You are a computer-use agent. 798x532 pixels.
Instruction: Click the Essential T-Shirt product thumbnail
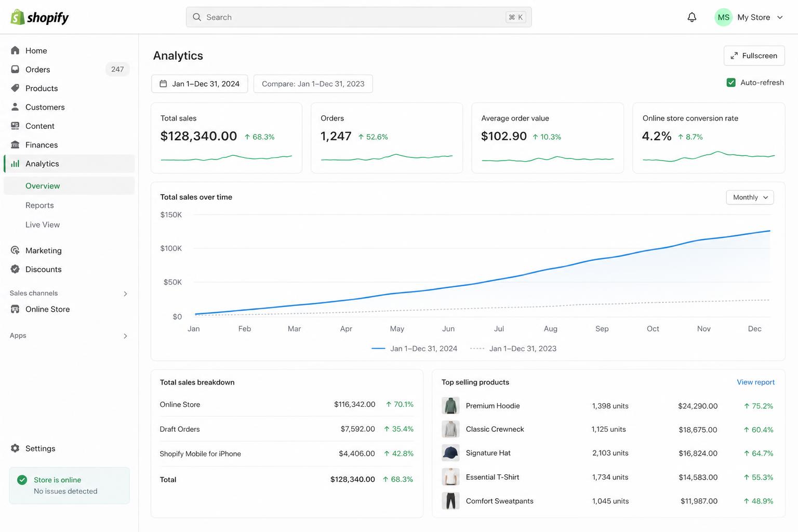tap(450, 476)
